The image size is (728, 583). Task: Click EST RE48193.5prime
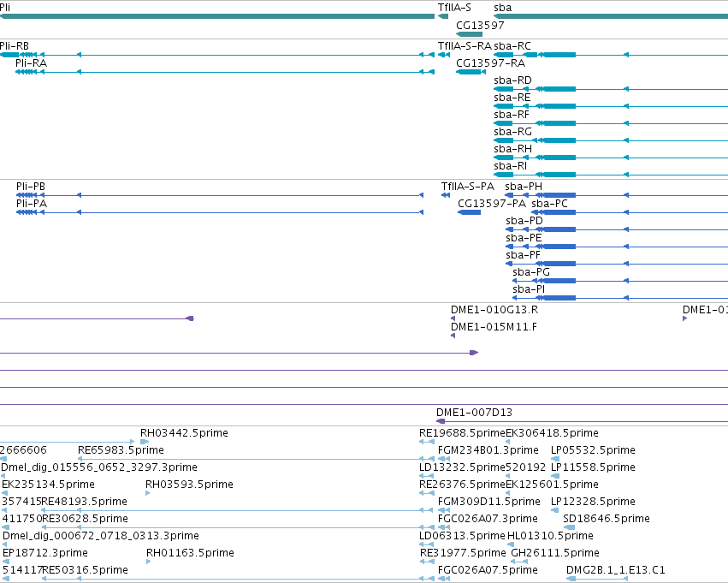coord(84,503)
